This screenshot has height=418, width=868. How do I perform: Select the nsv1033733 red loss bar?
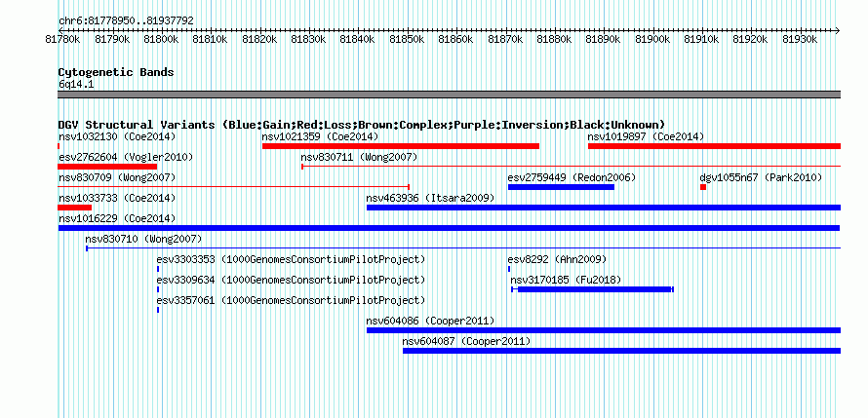(x=75, y=208)
